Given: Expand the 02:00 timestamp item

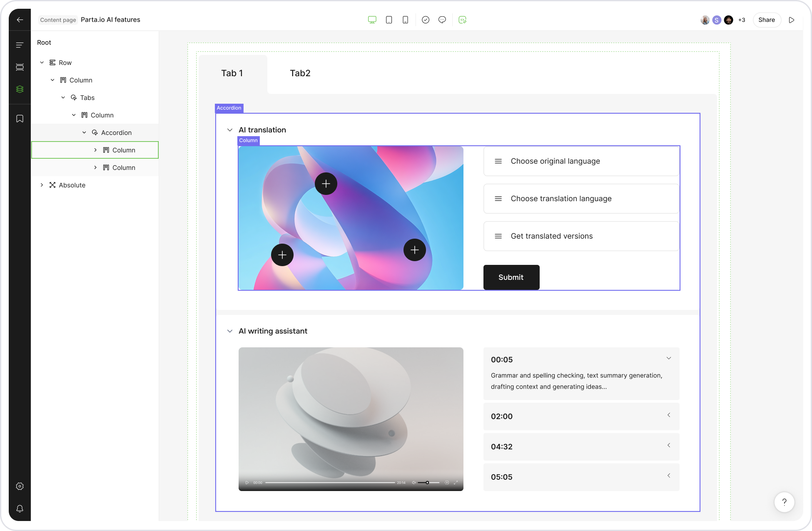Looking at the screenshot, I should click(x=669, y=415).
